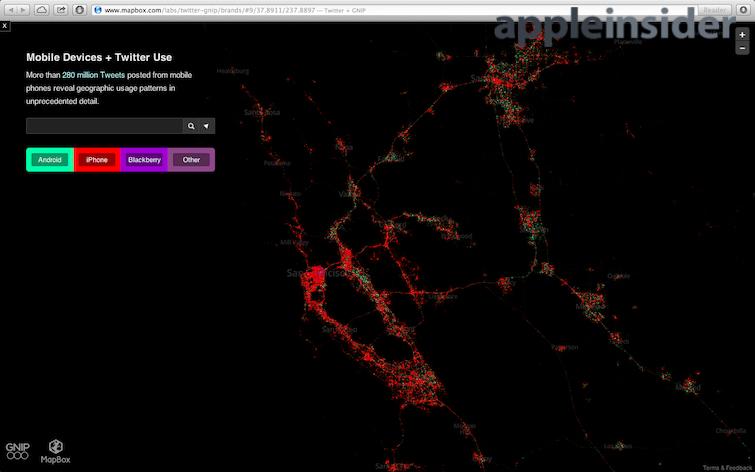Open the Terms & Feedback link

coord(728,468)
